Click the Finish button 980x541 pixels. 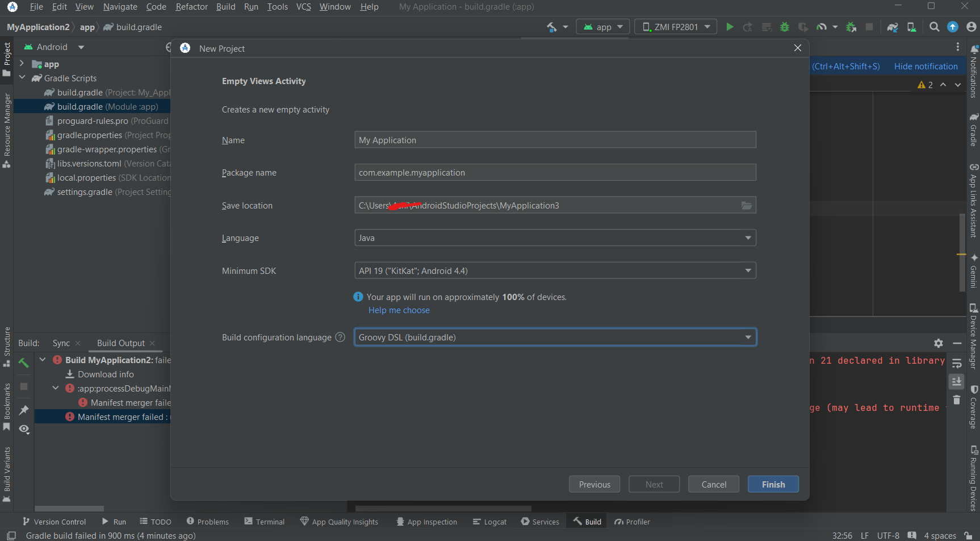point(773,484)
